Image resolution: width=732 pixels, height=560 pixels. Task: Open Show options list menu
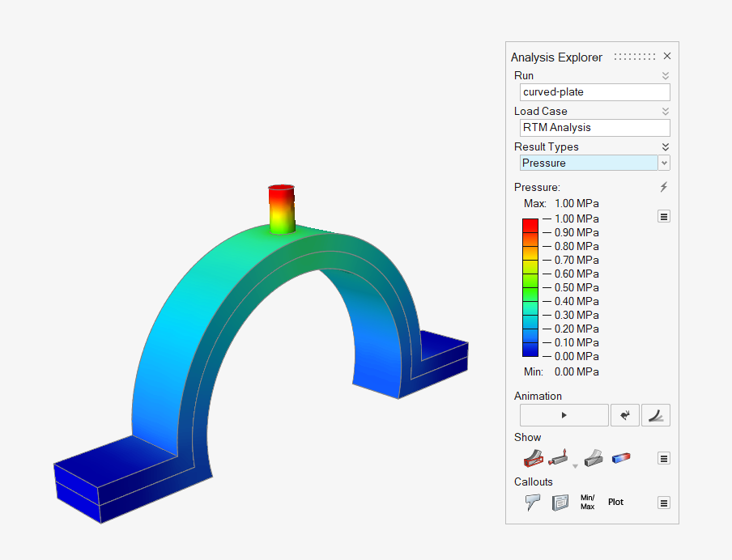(x=664, y=458)
